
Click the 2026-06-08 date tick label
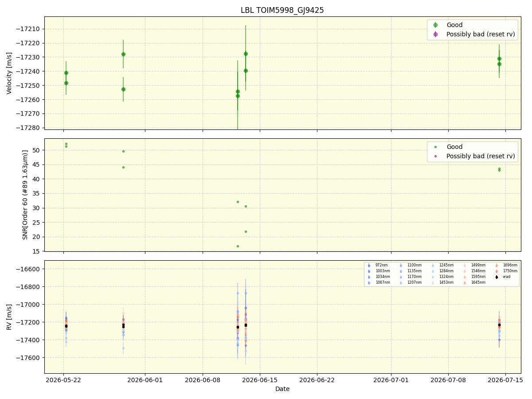203,380
